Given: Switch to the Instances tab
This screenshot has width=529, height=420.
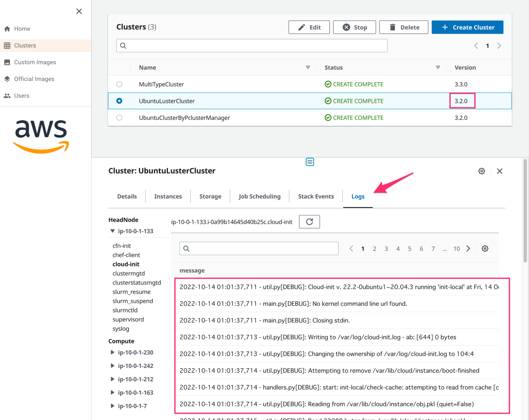Looking at the screenshot, I should pos(168,196).
